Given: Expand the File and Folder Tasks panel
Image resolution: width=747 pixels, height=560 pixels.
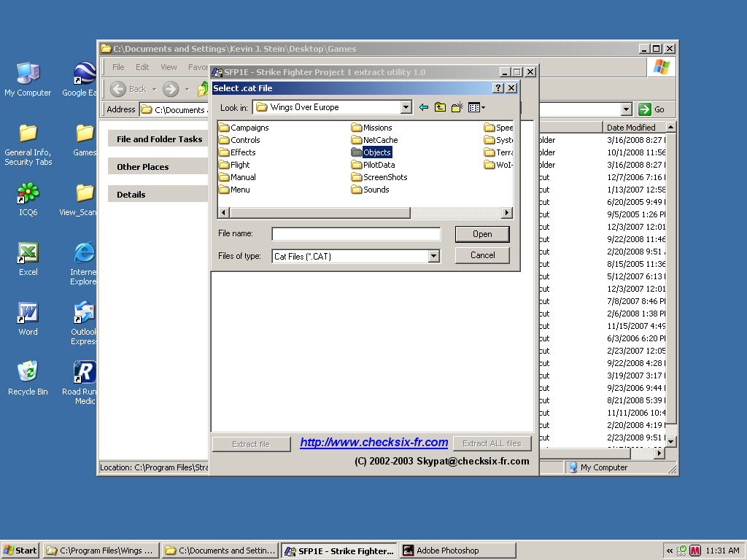Looking at the screenshot, I should point(158,139).
